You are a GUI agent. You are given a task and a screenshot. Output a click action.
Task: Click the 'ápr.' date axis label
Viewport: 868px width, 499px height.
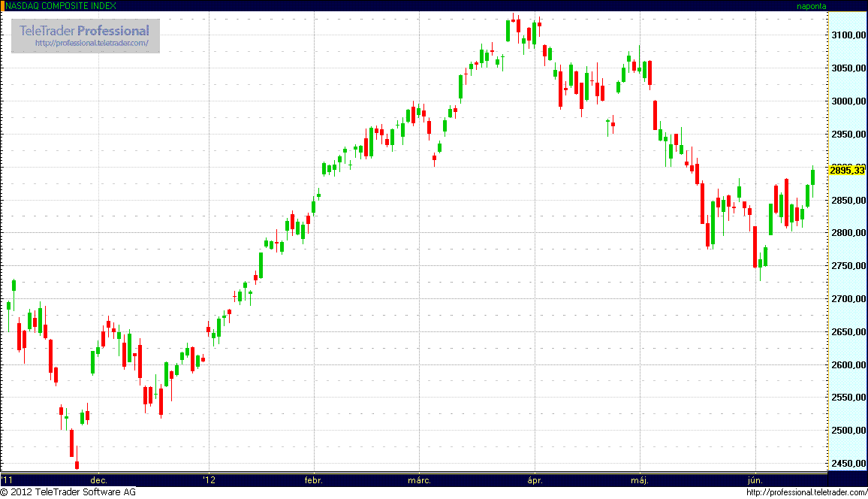point(535,480)
